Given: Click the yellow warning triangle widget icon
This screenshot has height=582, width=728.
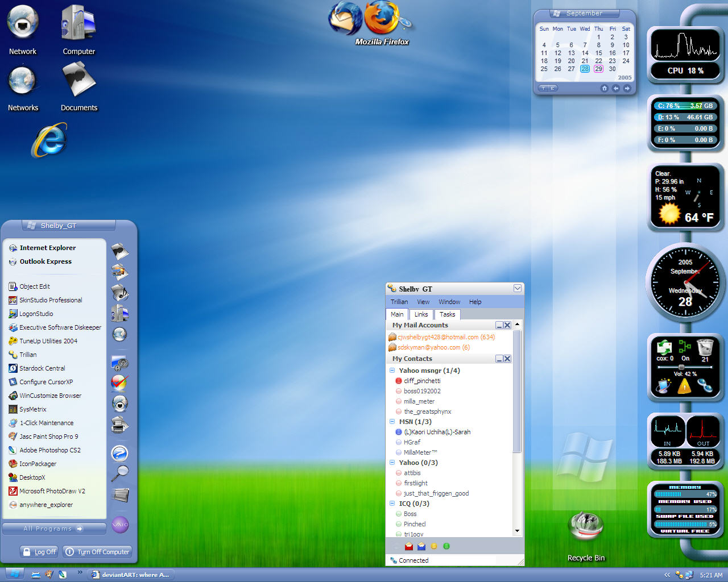Looking at the screenshot, I should (x=684, y=386).
